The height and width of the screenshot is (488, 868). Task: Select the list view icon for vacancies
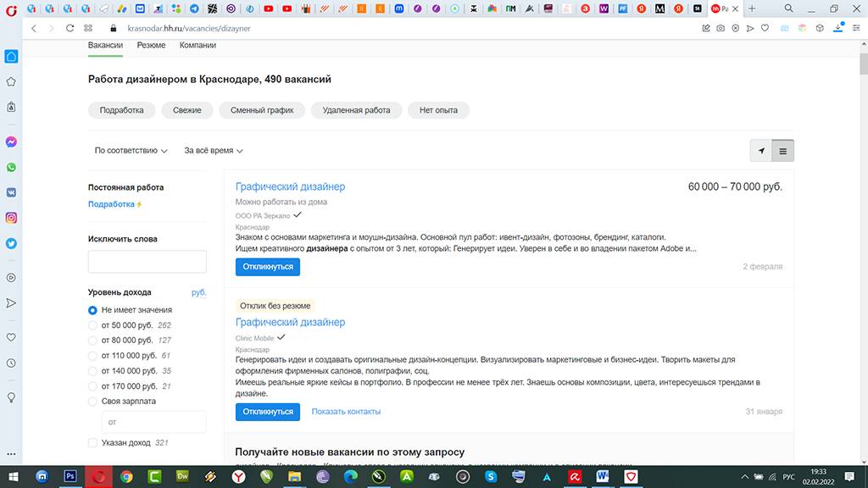click(783, 151)
